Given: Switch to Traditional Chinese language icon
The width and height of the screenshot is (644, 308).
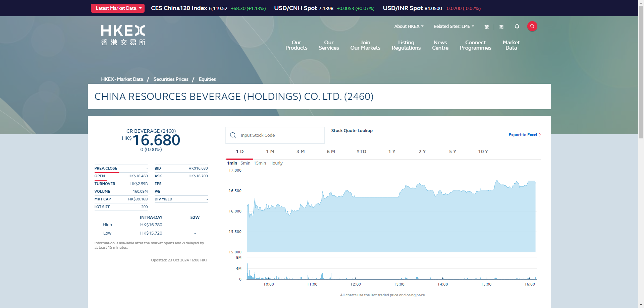Looking at the screenshot, I should 487,27.
